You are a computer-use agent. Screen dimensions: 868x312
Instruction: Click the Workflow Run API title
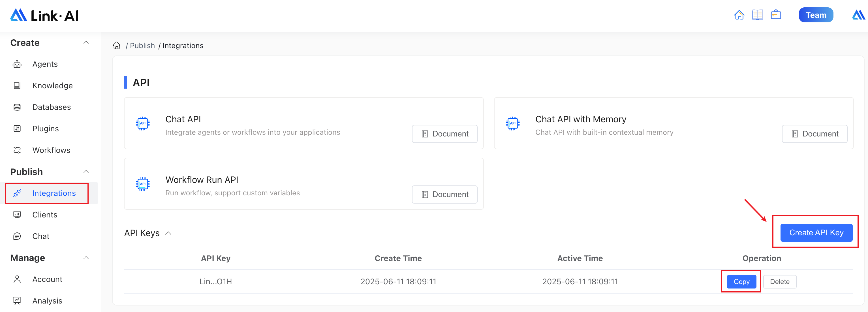point(202,180)
